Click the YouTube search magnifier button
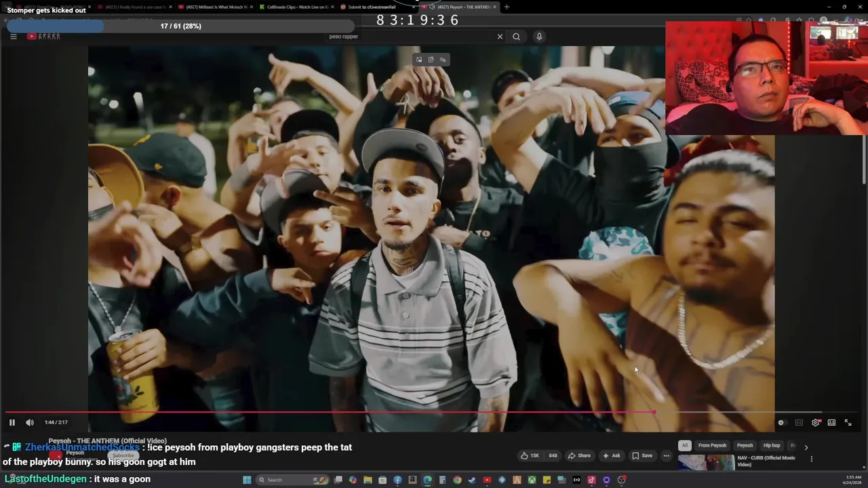Image resolution: width=868 pixels, height=488 pixels. click(516, 37)
